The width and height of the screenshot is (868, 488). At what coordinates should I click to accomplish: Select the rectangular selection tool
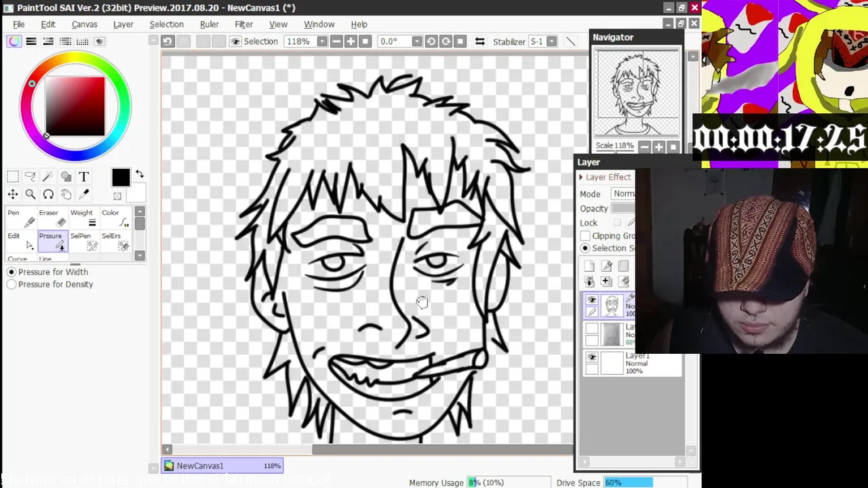click(13, 177)
